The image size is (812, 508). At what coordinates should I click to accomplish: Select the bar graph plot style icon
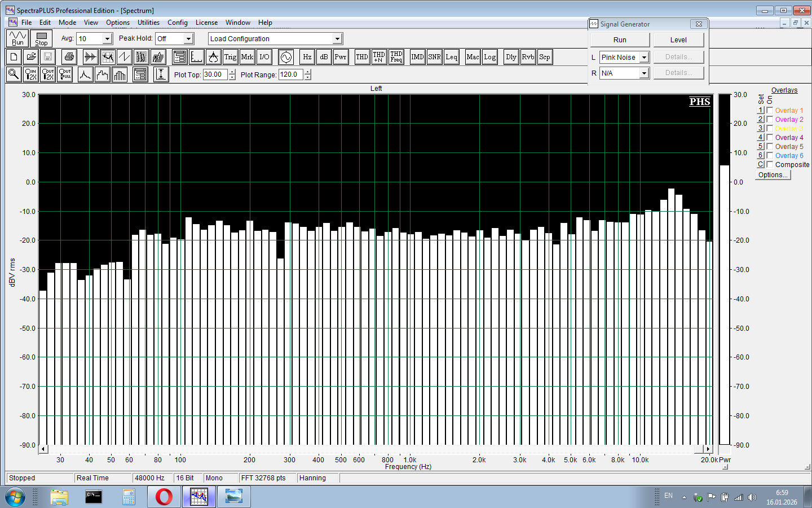(x=120, y=75)
